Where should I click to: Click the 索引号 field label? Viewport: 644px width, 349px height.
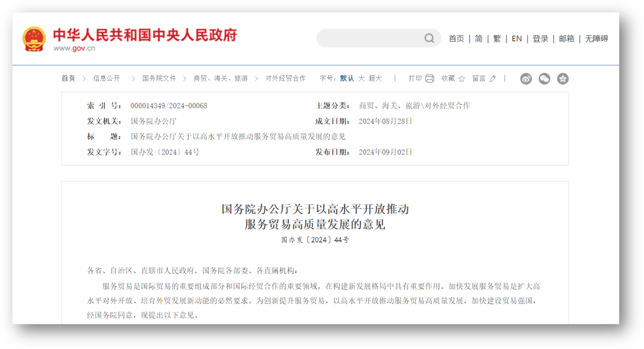[104, 106]
